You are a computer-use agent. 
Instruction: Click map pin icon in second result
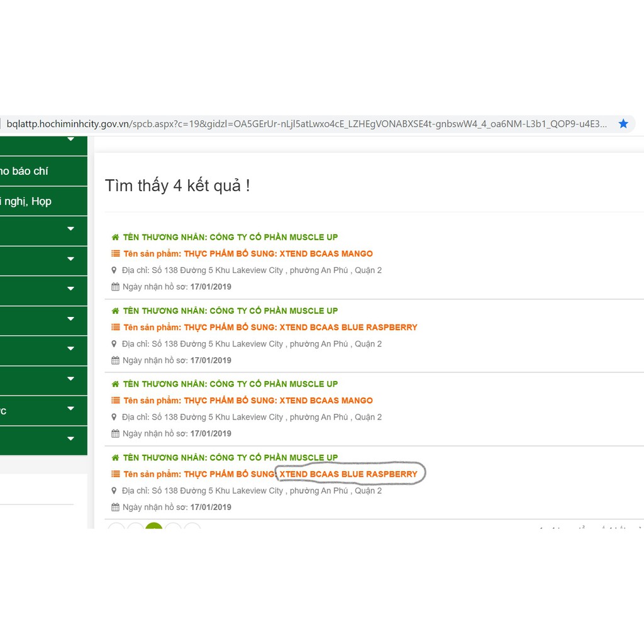pyautogui.click(x=114, y=344)
